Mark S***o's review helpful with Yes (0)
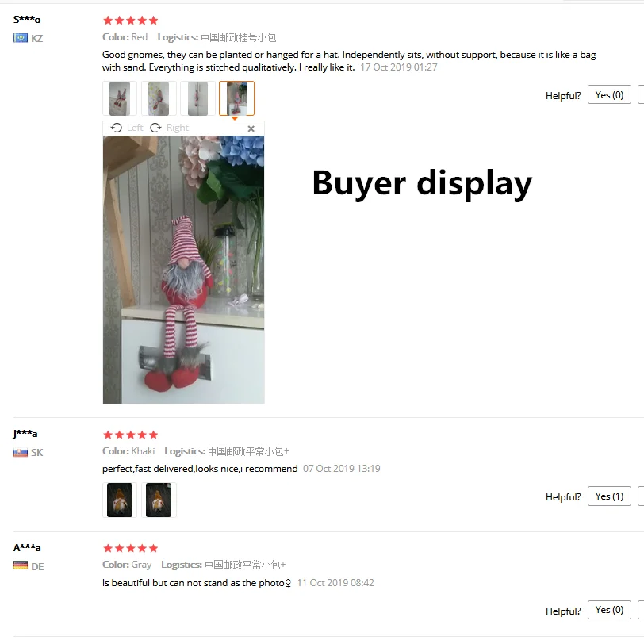 click(x=609, y=95)
